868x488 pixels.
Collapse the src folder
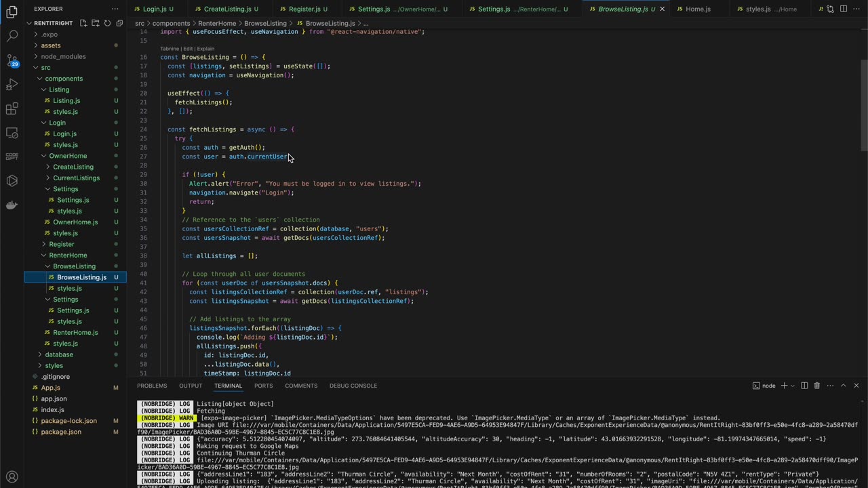tap(75, 68)
